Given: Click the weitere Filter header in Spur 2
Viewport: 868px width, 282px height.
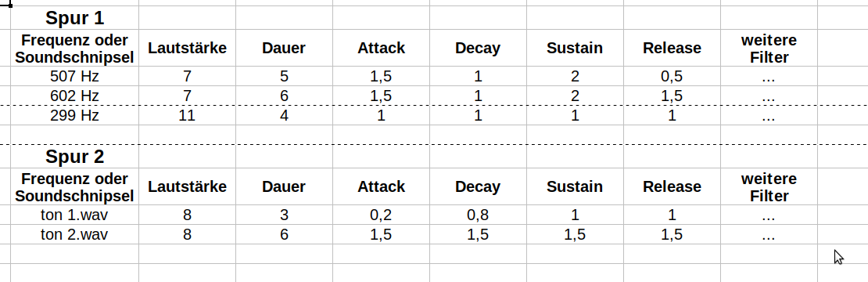Looking at the screenshot, I should click(x=769, y=186).
